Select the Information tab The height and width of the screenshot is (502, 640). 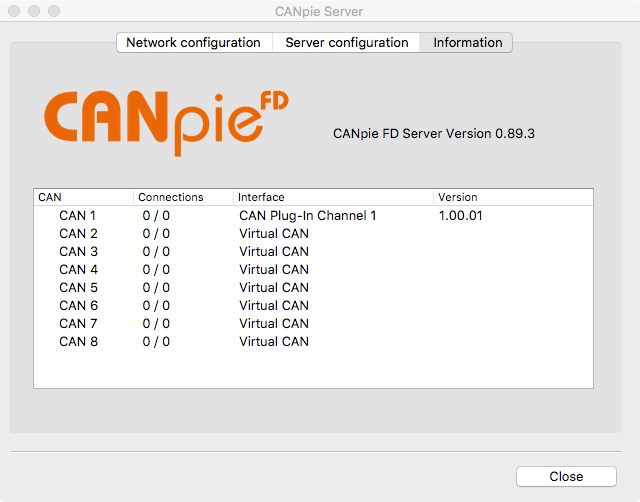466,42
